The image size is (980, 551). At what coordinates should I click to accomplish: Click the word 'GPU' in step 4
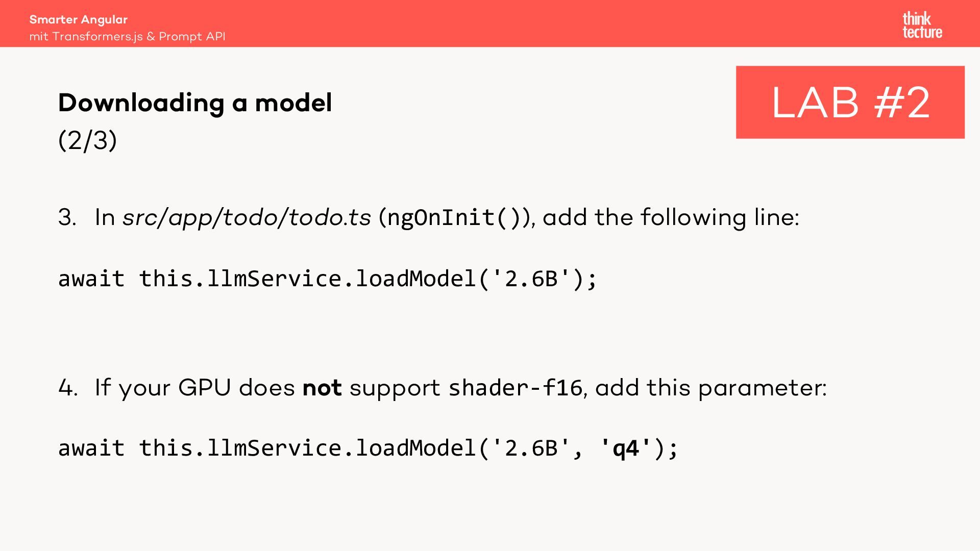(205, 388)
